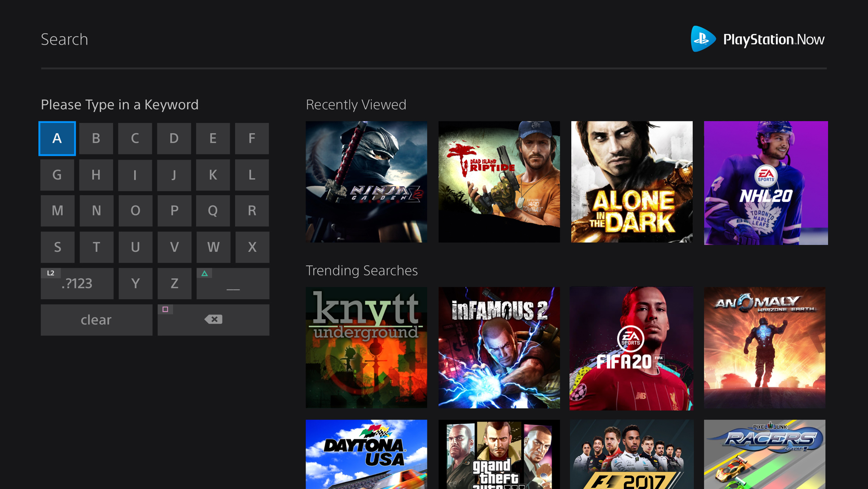This screenshot has height=489, width=868.
Task: Choose the FIFA 20 cover
Action: click(x=631, y=349)
